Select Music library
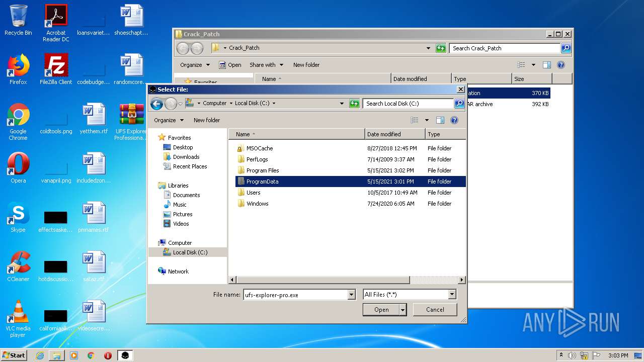The height and width of the screenshot is (362, 644). pyautogui.click(x=180, y=205)
